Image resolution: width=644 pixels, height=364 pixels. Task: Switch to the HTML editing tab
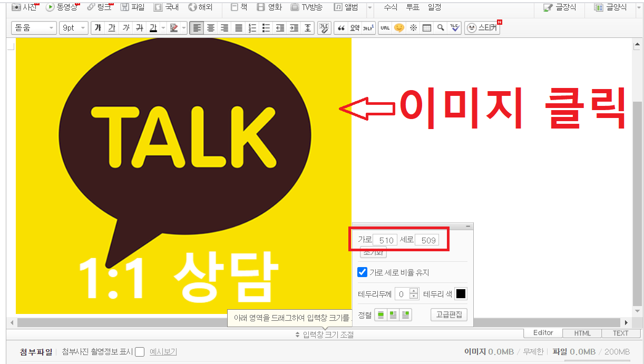coord(582,333)
